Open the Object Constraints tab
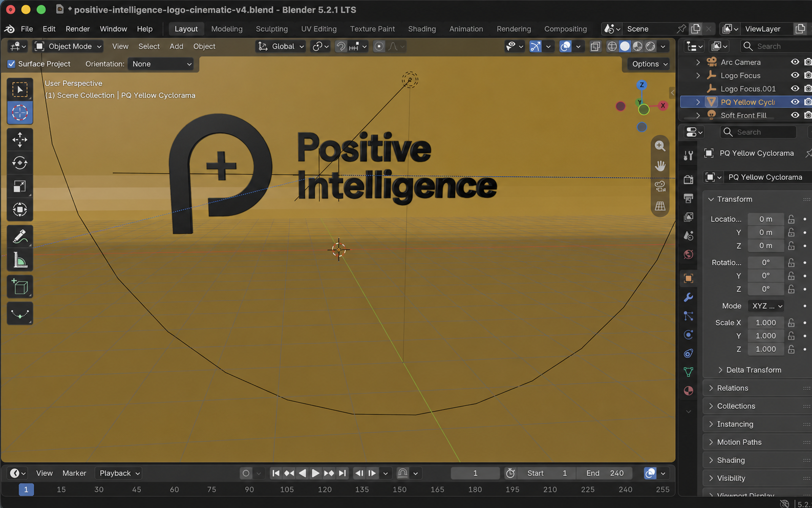The width and height of the screenshot is (812, 508). click(689, 353)
